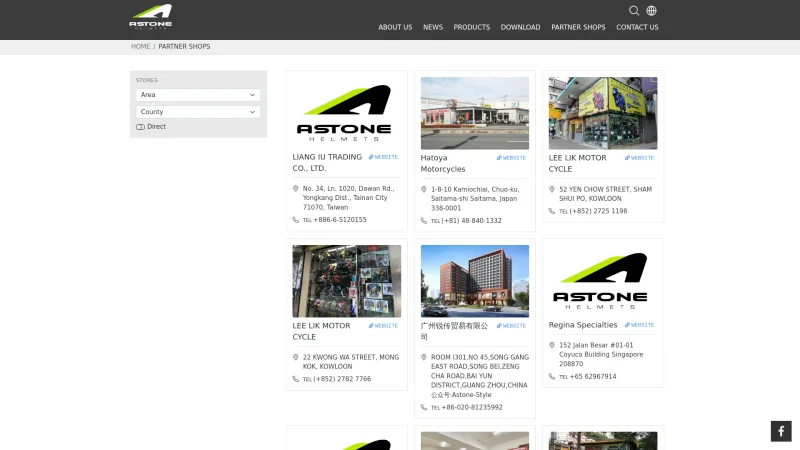The image size is (800, 450).
Task: Click the Partner Shops breadcrumb text
Action: [x=184, y=46]
